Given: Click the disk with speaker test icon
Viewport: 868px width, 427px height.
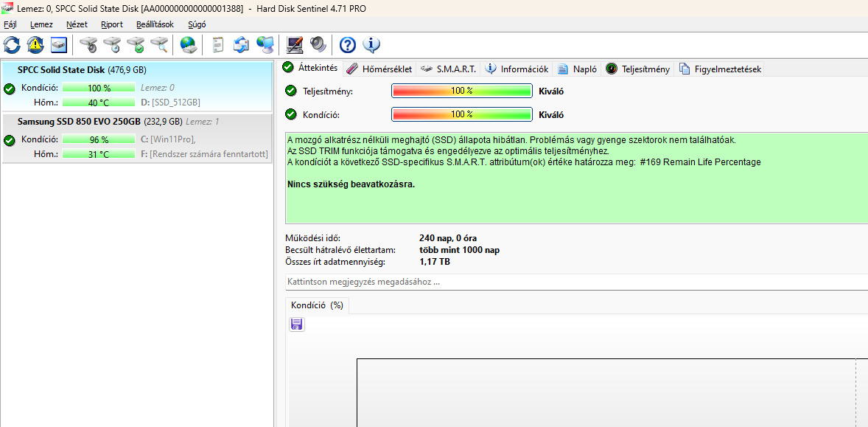Looking at the screenshot, I should click(88, 44).
